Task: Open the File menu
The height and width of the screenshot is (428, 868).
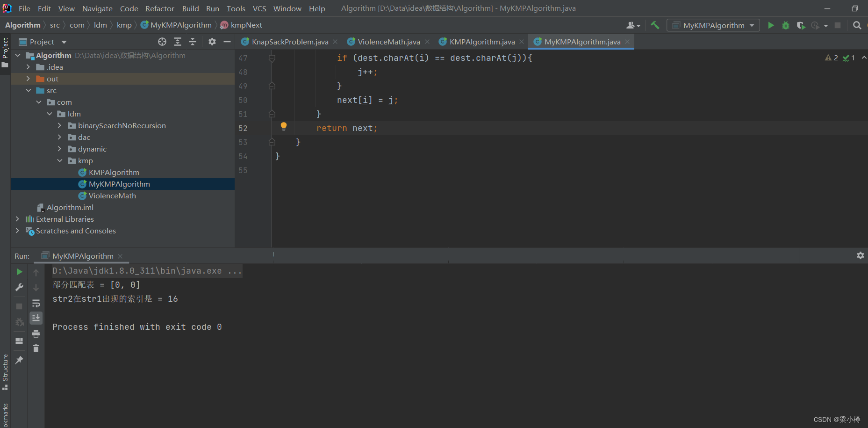Action: click(24, 8)
